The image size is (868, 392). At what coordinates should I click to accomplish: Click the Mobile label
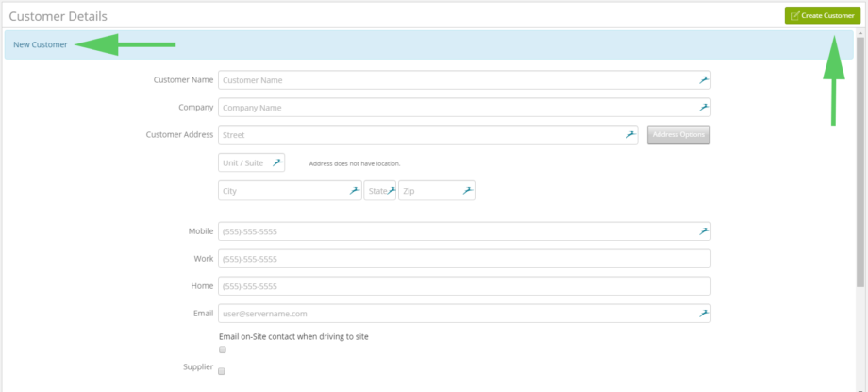[x=200, y=230]
